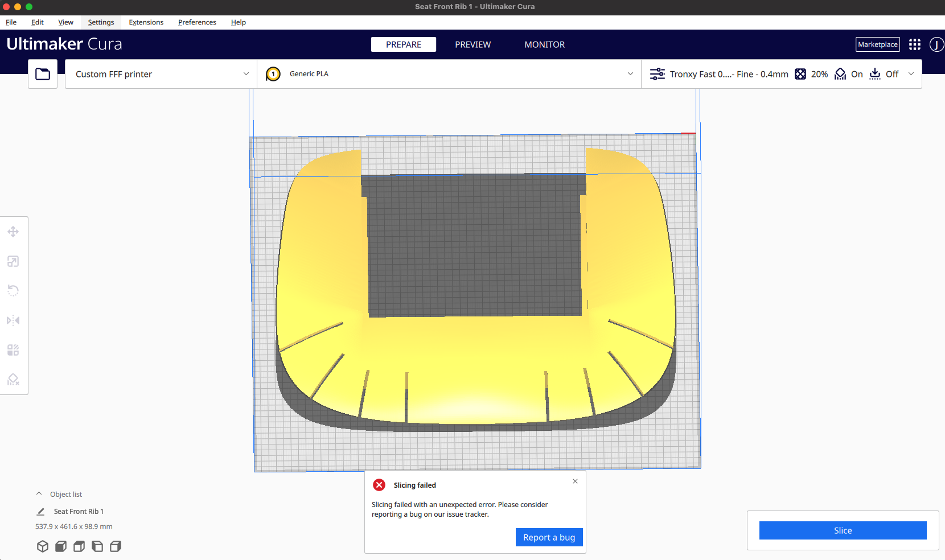Click the infill 20% icon
Viewport: 945px width, 560px height.
click(800, 74)
